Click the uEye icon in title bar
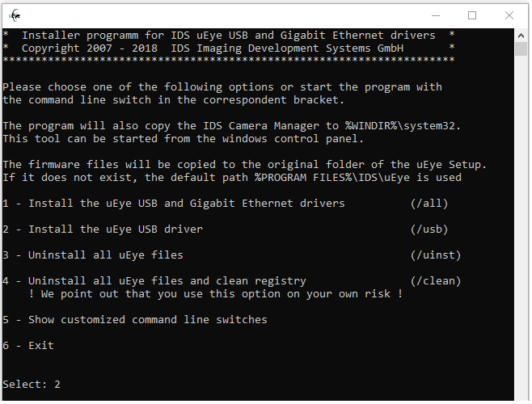 coord(15,15)
